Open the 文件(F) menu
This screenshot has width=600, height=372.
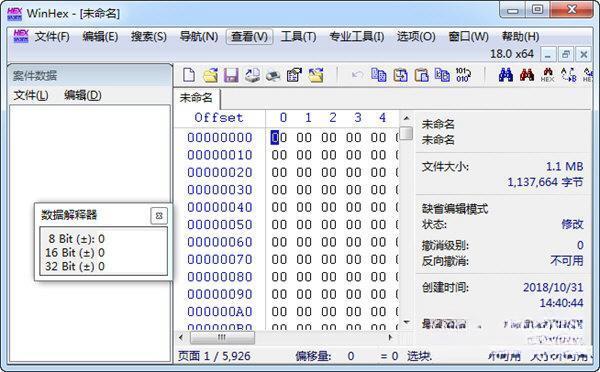click(x=52, y=37)
